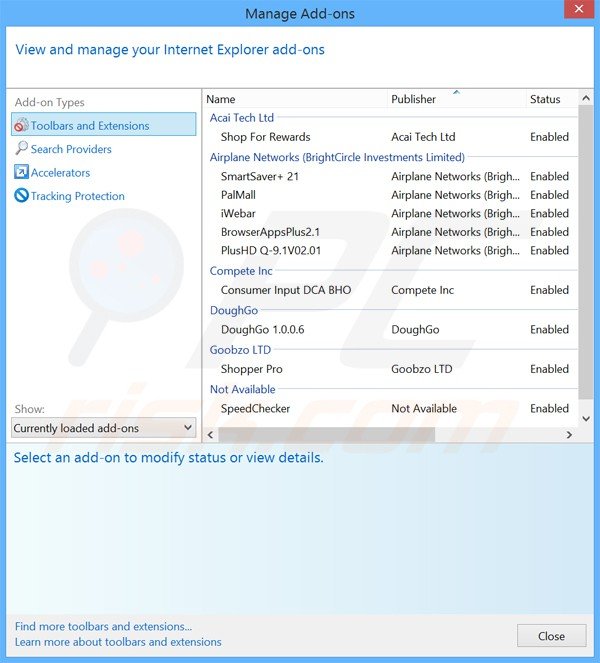The image size is (600, 663).
Task: Click the Accelerators arrow icon
Action: 21,172
